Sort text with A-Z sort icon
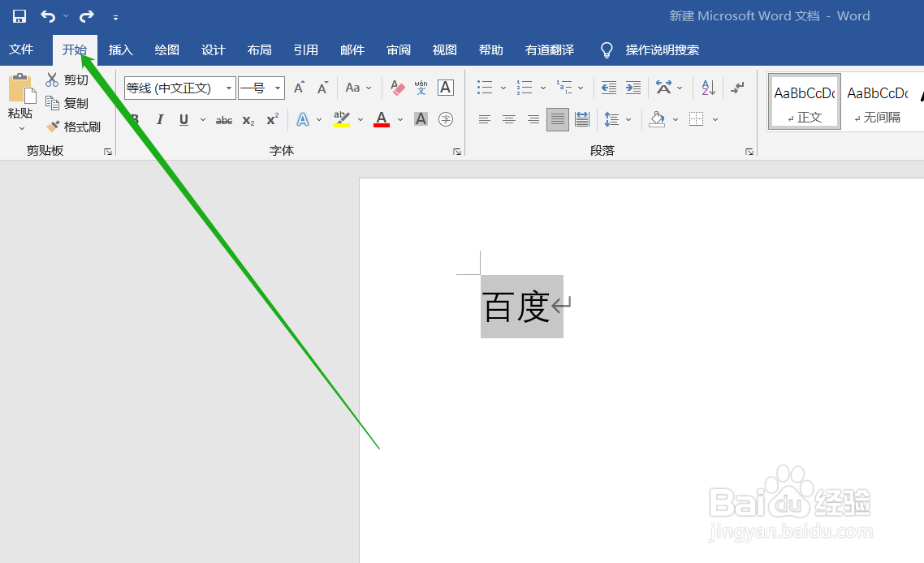Image resolution: width=924 pixels, height=563 pixels. pos(708,88)
